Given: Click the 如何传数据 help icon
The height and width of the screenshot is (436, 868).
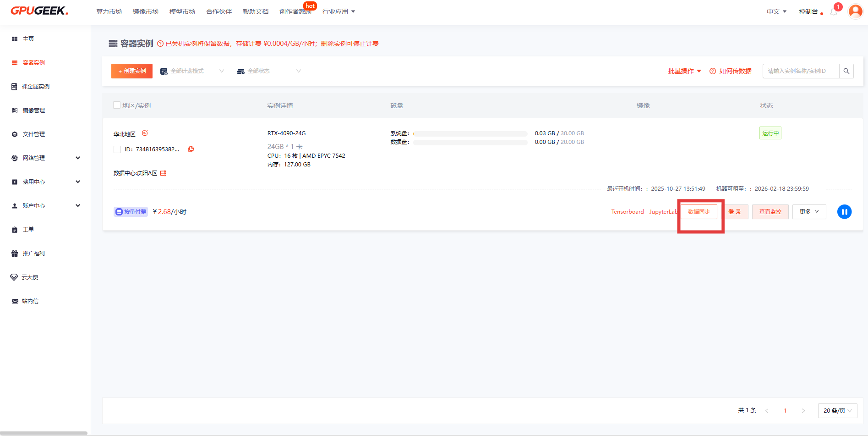Looking at the screenshot, I should (x=713, y=71).
